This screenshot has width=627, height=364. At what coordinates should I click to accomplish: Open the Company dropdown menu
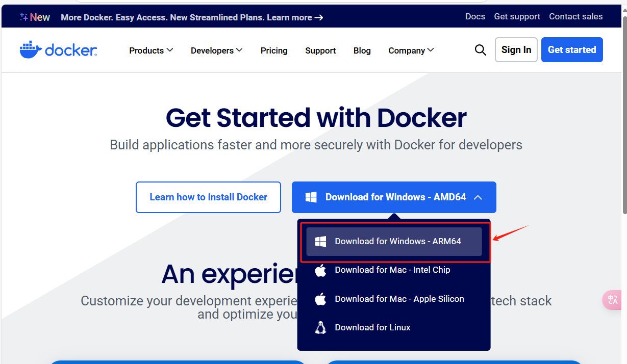pyautogui.click(x=411, y=50)
